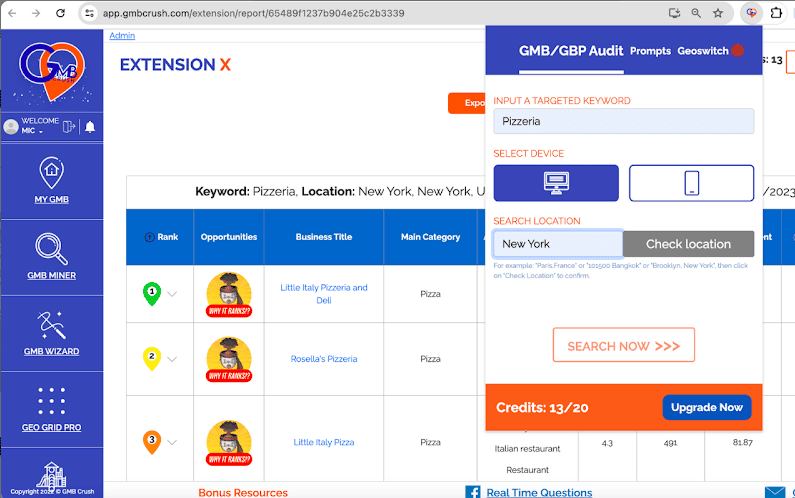
Task: Go forward with browser forward arrow
Action: [x=36, y=13]
